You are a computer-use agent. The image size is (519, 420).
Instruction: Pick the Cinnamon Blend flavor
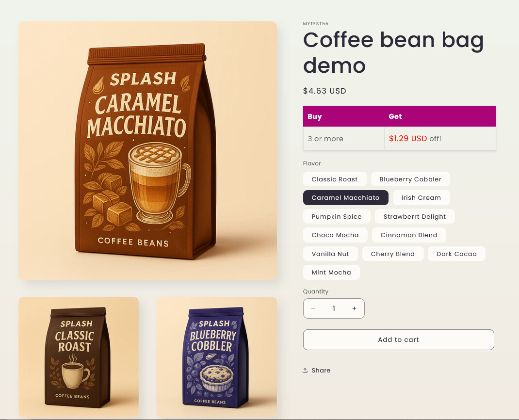point(409,235)
